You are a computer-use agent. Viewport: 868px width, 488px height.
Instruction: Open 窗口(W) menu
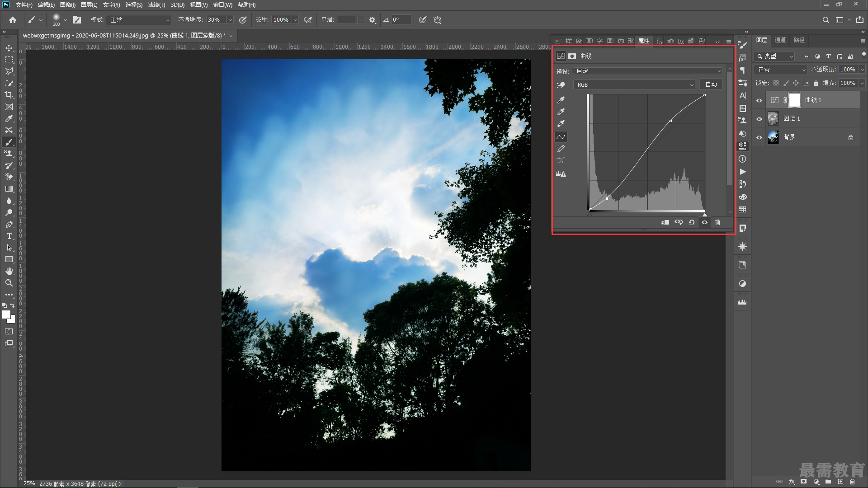click(x=222, y=5)
